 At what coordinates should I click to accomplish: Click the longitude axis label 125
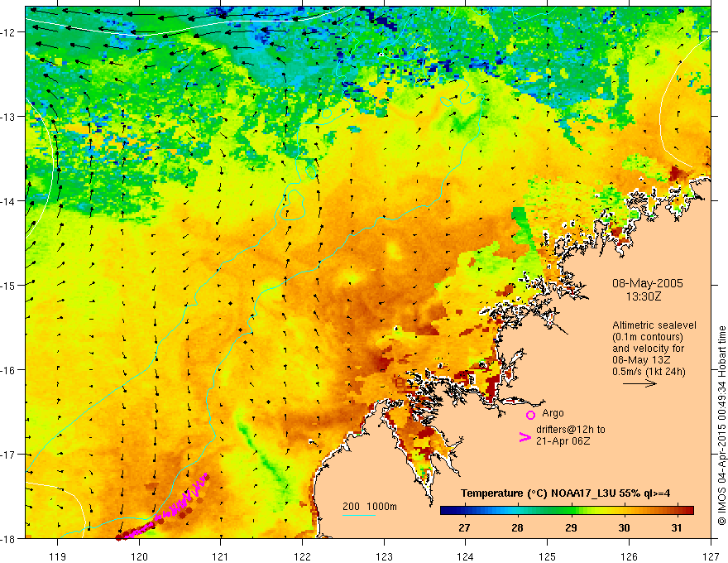[x=548, y=556]
